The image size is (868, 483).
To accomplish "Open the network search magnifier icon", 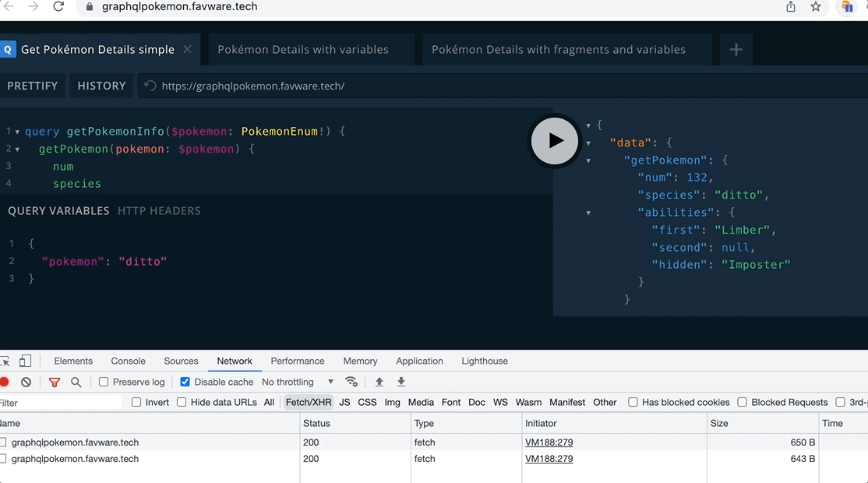I will (76, 382).
